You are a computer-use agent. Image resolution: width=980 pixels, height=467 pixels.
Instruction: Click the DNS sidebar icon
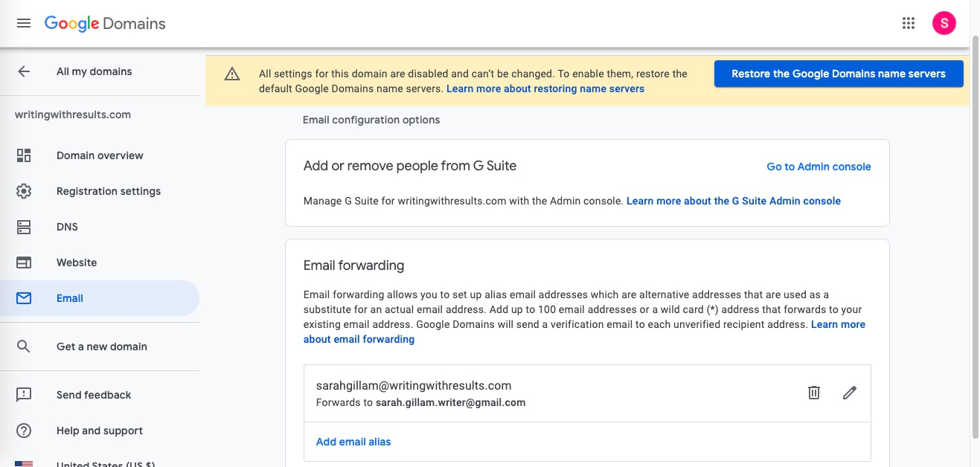click(24, 227)
